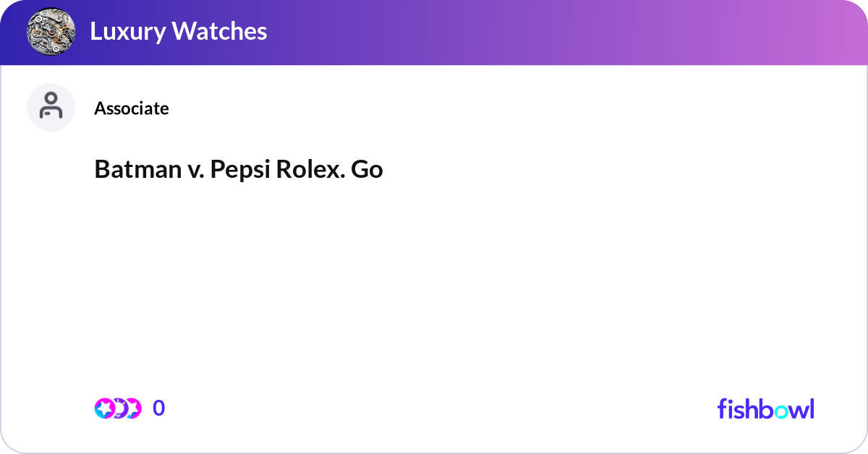Image resolution: width=868 pixels, height=454 pixels.
Task: Open the 'Luxury Watches' bowl header
Action: click(179, 32)
